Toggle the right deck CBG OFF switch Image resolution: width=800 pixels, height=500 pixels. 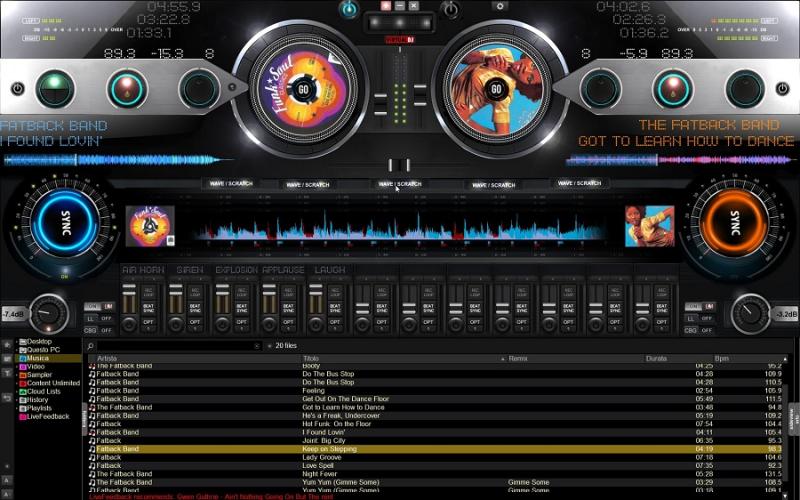[699, 330]
